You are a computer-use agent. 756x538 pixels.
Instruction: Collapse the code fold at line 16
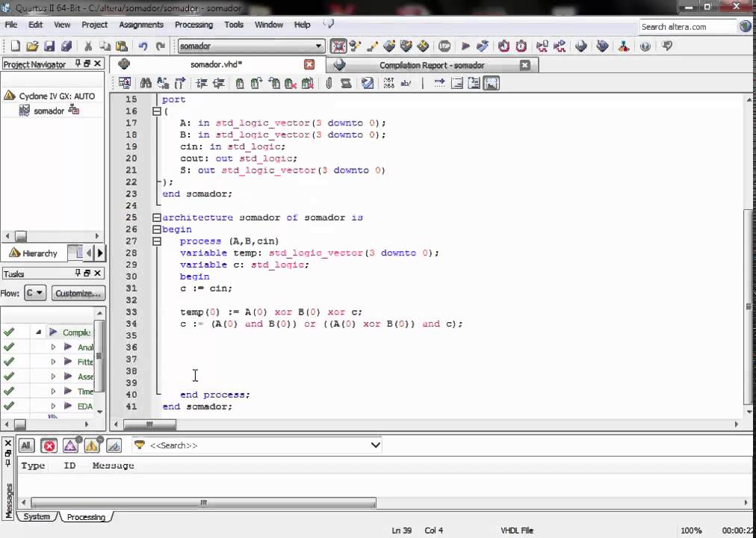157,111
